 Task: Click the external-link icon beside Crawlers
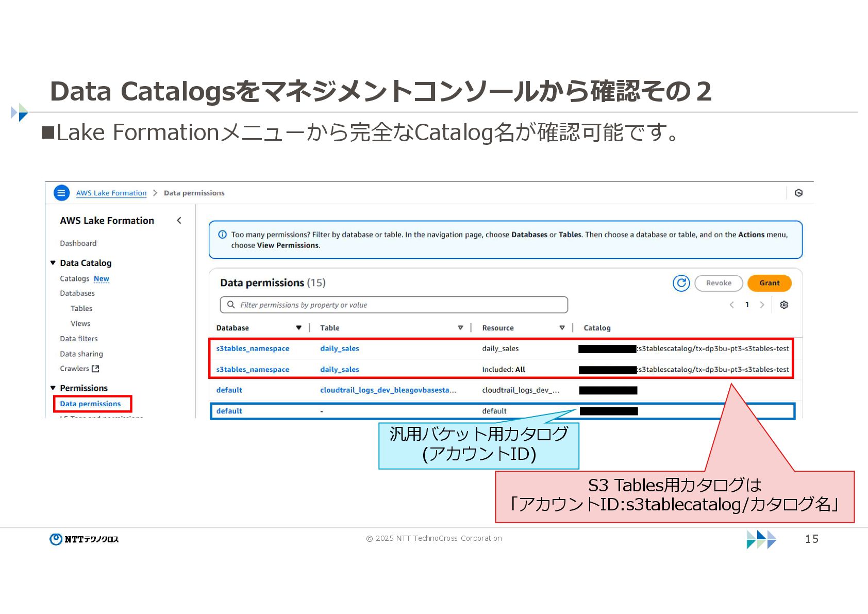[95, 369]
